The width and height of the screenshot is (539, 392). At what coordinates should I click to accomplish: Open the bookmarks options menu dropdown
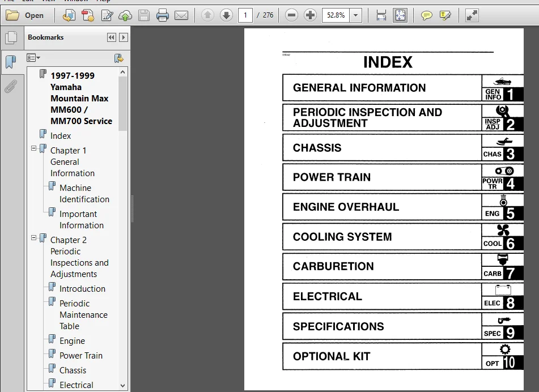point(33,58)
